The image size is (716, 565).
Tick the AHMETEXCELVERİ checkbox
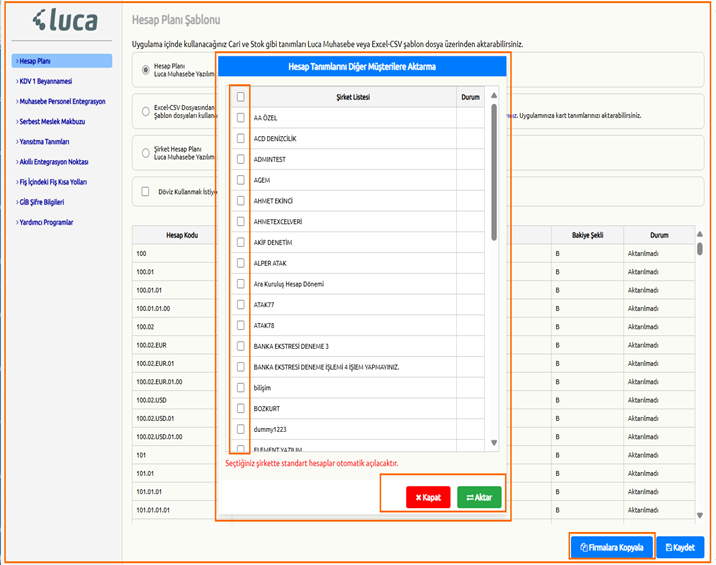pos(241,222)
